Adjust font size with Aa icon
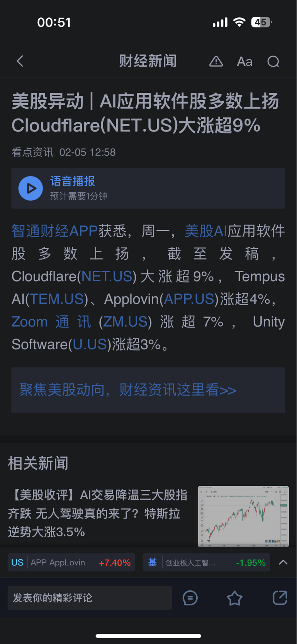Screen dimensions: 297x644 (x=244, y=61)
